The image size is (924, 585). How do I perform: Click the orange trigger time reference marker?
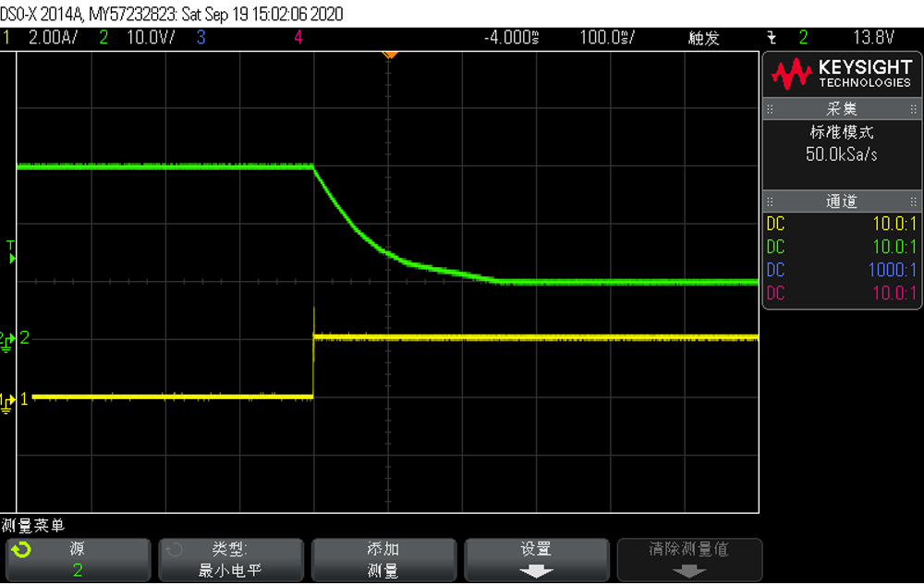click(x=390, y=55)
